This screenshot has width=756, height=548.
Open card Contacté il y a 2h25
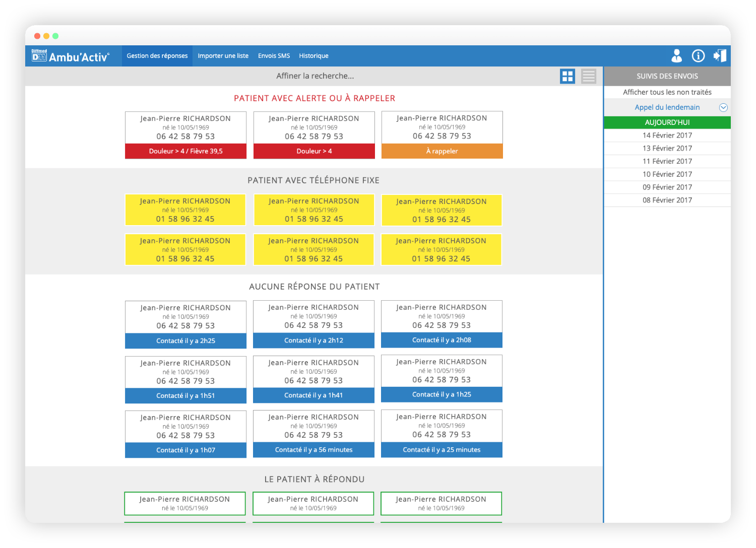pos(185,324)
